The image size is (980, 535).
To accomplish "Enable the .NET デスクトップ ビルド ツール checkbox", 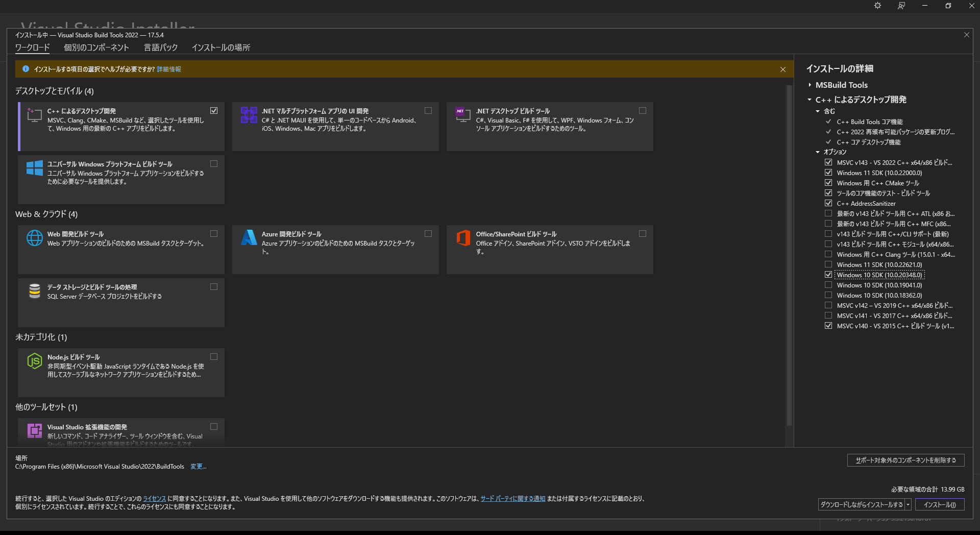I will [642, 110].
